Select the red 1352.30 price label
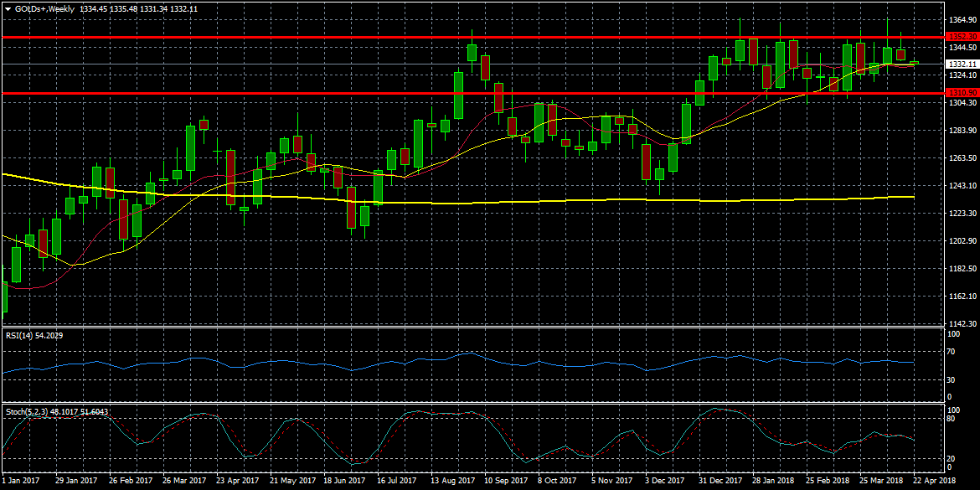Screen dimensions: 980x490 [x=962, y=37]
